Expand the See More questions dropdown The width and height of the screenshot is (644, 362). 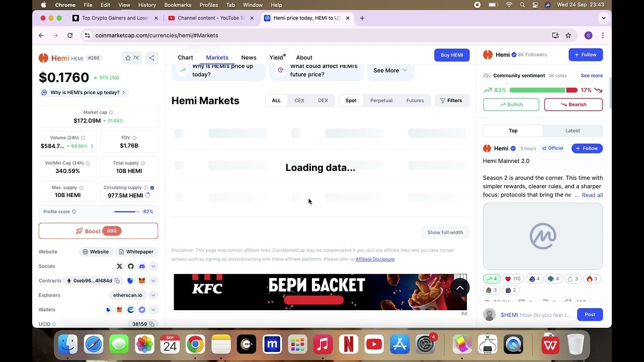coord(390,70)
